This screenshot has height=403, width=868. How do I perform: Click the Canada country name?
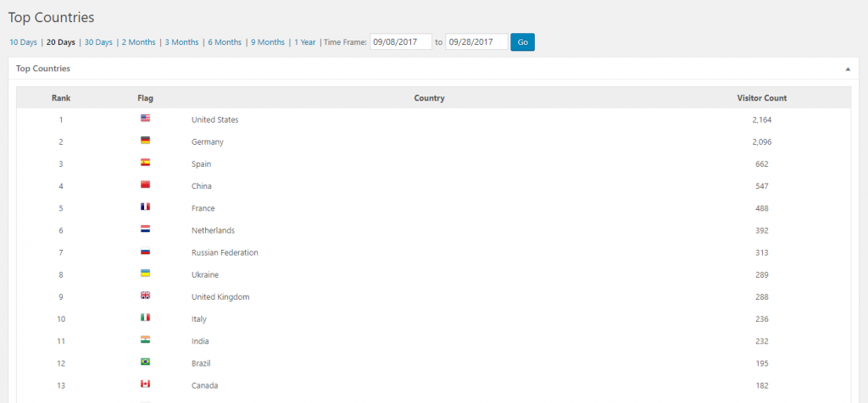tap(205, 385)
